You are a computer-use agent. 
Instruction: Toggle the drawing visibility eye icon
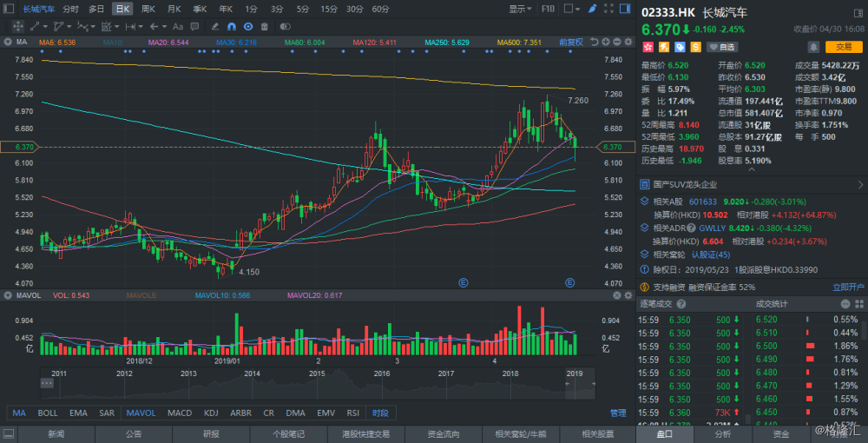click(x=250, y=26)
